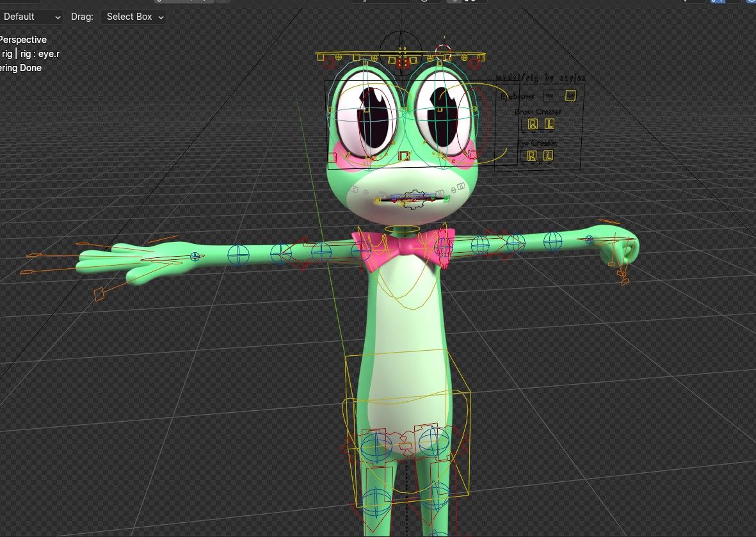Select the Eye Creases R control
The image size is (756, 537).
[531, 156]
